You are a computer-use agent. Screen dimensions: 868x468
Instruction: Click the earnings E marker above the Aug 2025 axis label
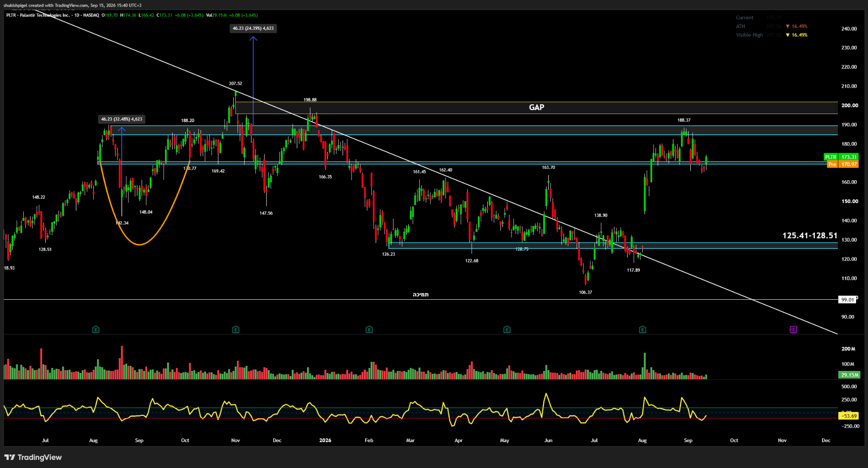point(96,329)
